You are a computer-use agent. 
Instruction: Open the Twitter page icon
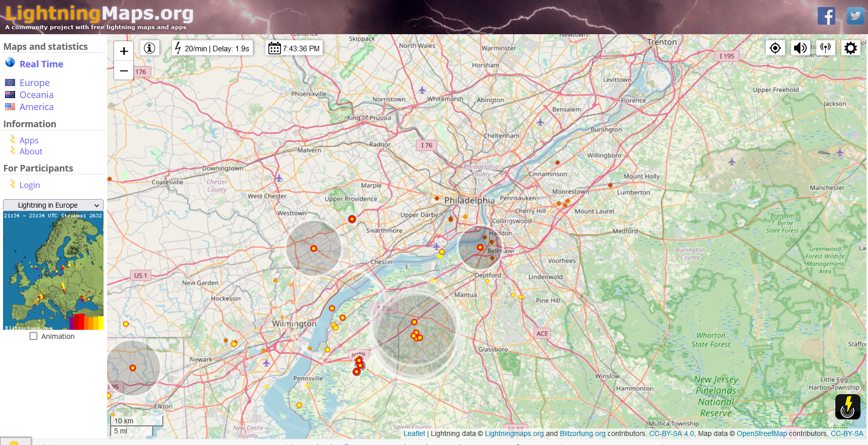coord(855,16)
